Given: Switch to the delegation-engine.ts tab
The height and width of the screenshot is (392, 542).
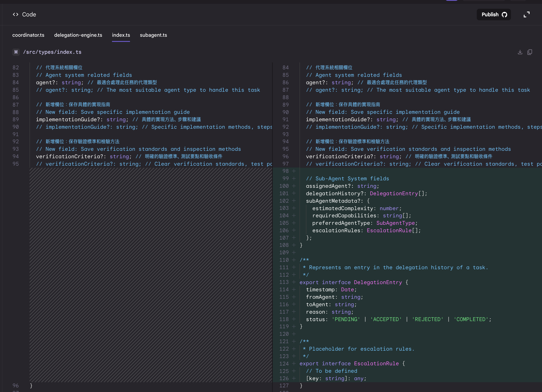Looking at the screenshot, I should (78, 35).
